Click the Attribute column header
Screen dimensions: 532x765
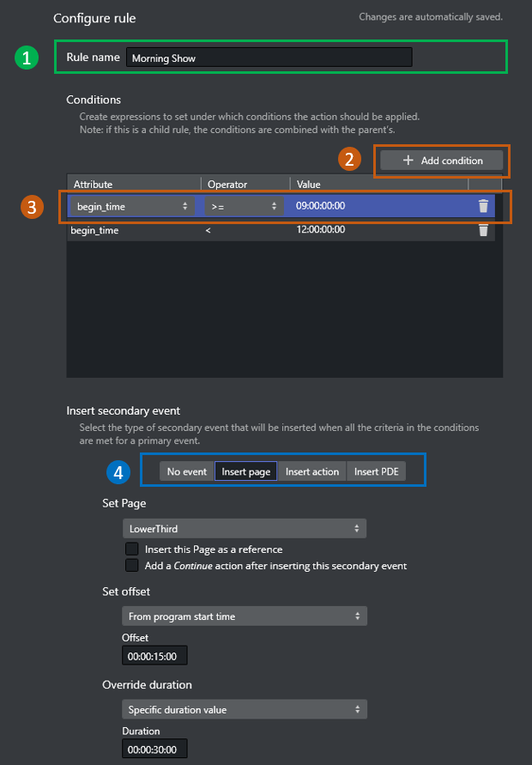tap(134, 184)
